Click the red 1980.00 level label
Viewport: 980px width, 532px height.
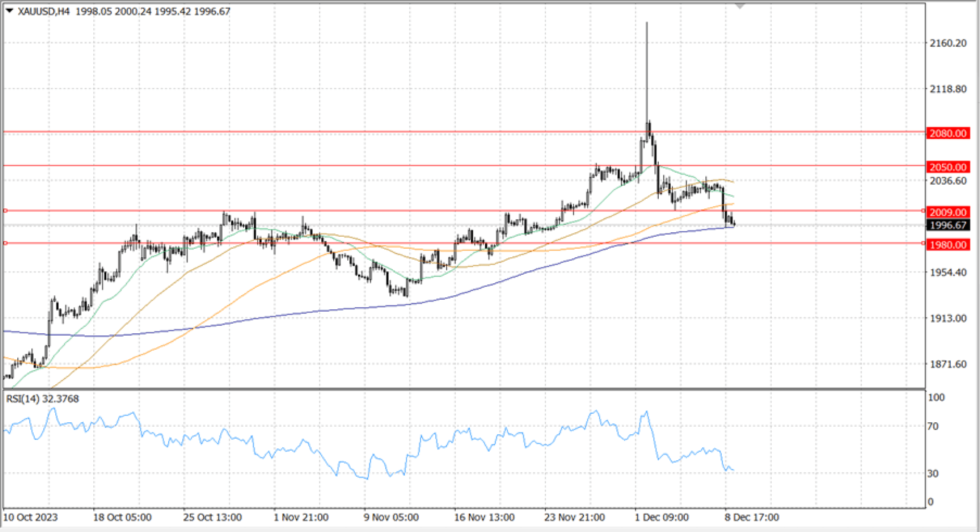[947, 245]
